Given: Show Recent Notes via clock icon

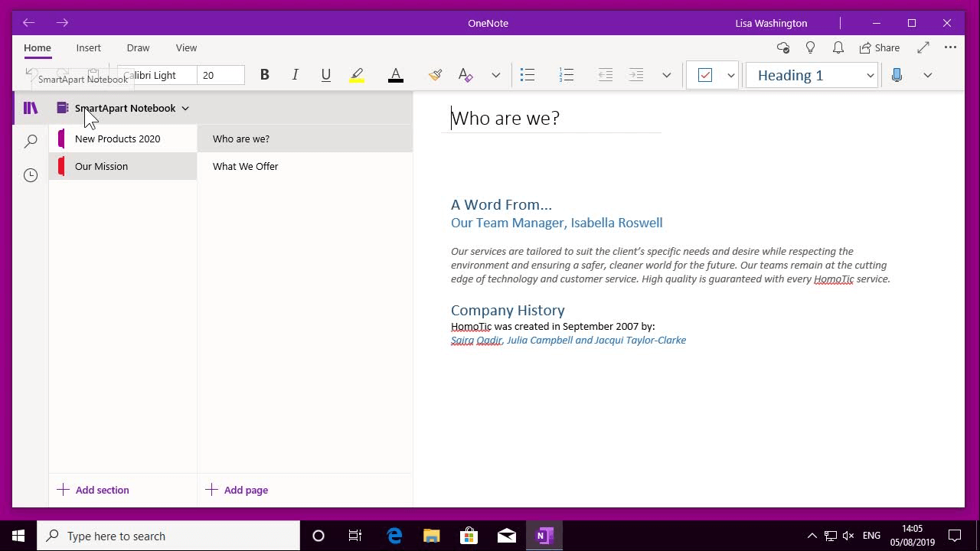Looking at the screenshot, I should (30, 174).
